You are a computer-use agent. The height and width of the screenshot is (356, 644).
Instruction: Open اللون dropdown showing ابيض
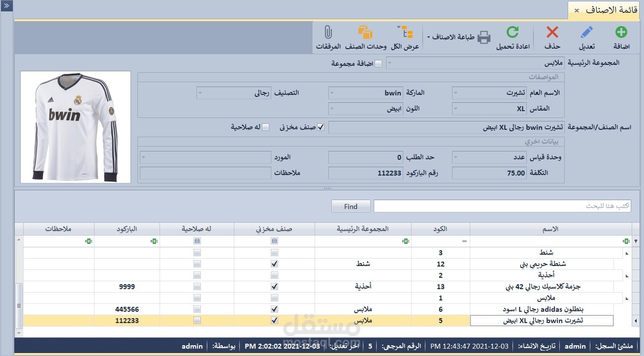point(332,109)
